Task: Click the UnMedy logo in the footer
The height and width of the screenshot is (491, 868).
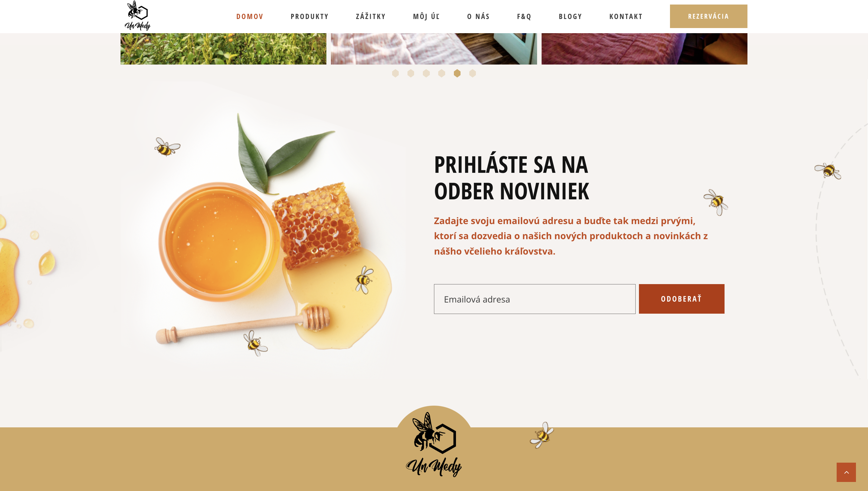Action: [x=434, y=445]
